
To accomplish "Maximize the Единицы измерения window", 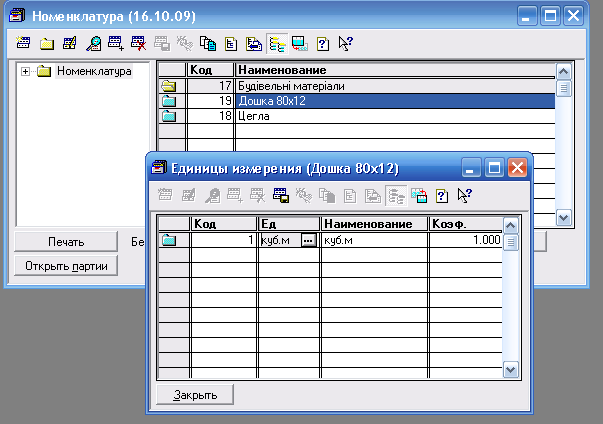I will click(494, 168).
